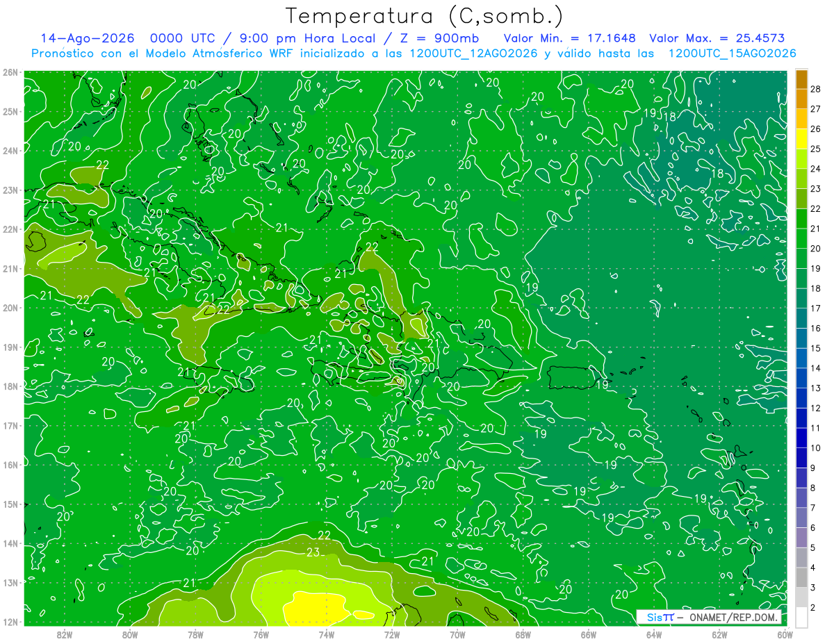Image resolution: width=834 pixels, height=644 pixels.
Task: Click color legend label '15'
Action: click(x=816, y=348)
